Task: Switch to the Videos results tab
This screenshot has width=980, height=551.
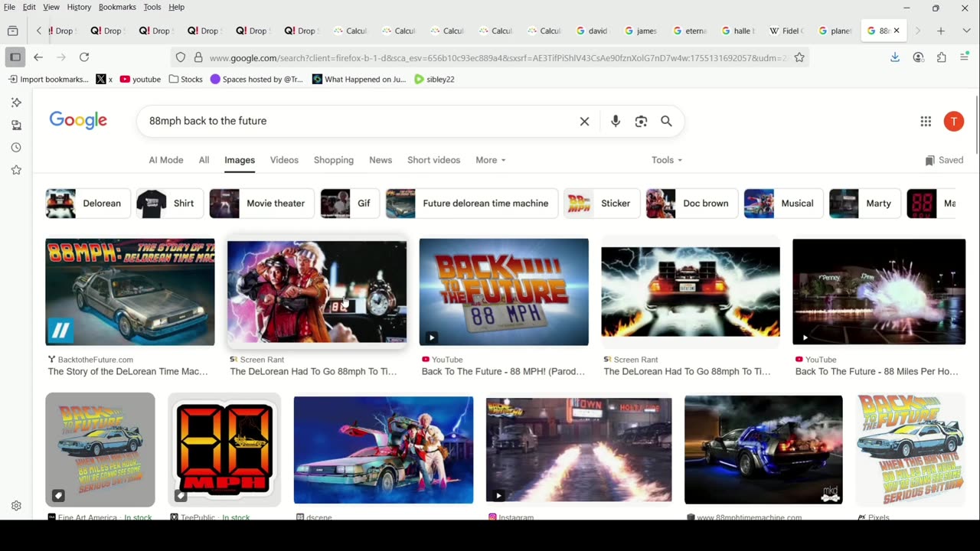Action: pos(284,160)
